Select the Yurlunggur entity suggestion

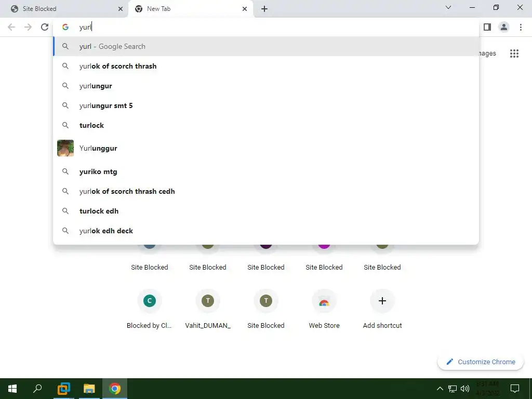click(266, 148)
